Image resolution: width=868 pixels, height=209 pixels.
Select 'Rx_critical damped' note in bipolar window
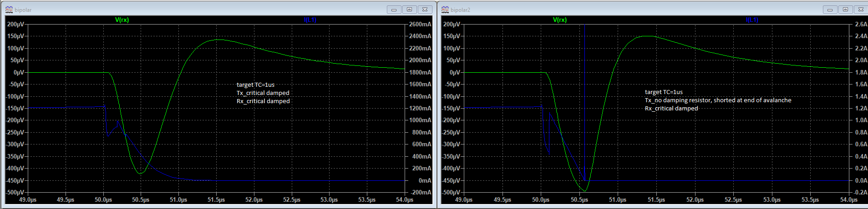(x=263, y=101)
